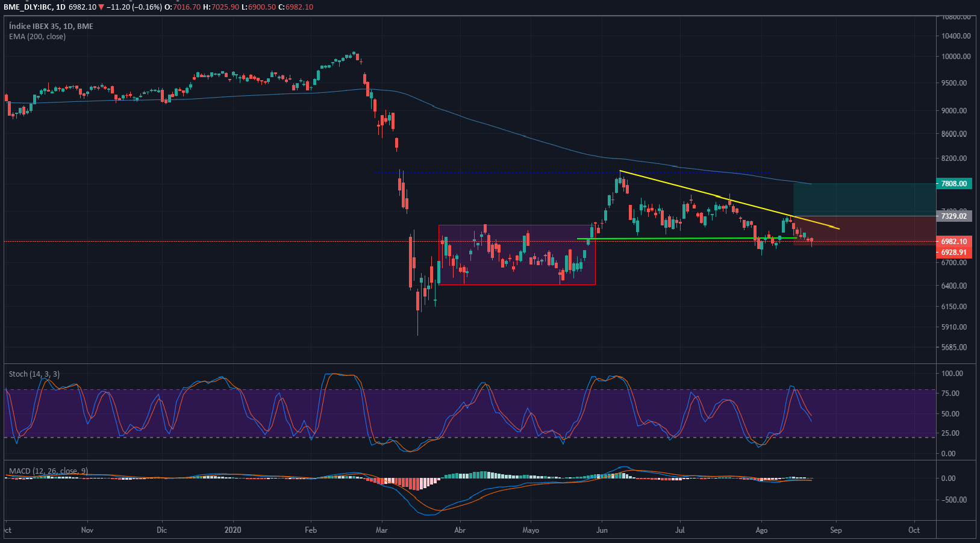Viewport: 980px width, 543px height.
Task: Click the H:7025.90 high value in header
Action: [221, 7]
